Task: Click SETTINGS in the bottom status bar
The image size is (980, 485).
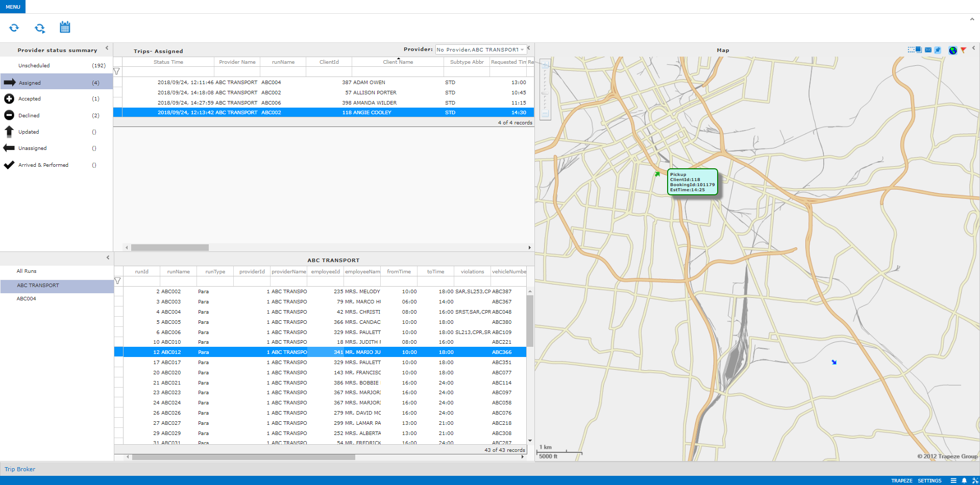Action: point(929,480)
